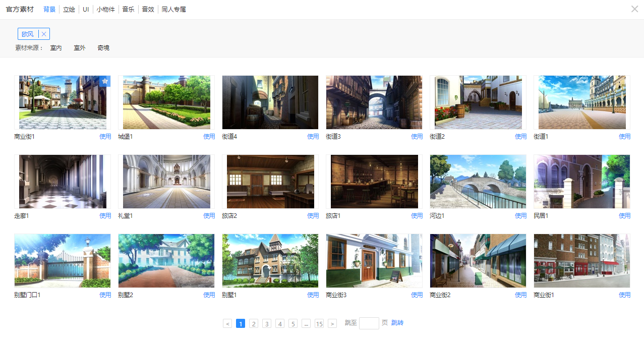Go to the next page arrow
Image resolution: width=644 pixels, height=341 pixels.
tap(332, 324)
